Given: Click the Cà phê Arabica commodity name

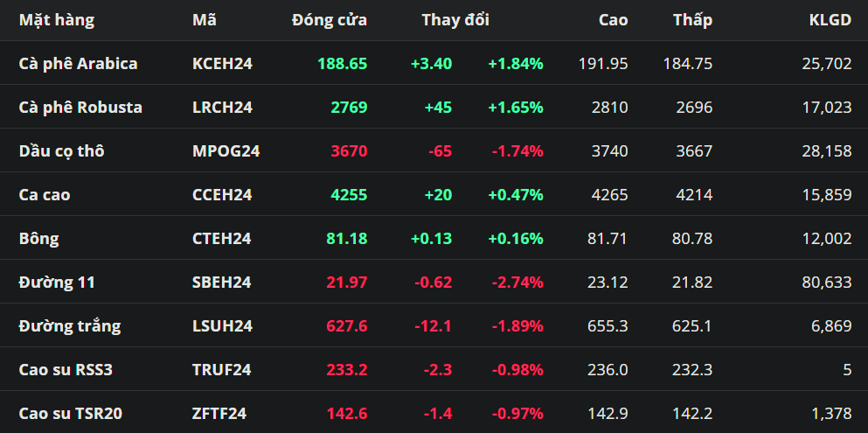Looking at the screenshot, I should click(x=78, y=63).
